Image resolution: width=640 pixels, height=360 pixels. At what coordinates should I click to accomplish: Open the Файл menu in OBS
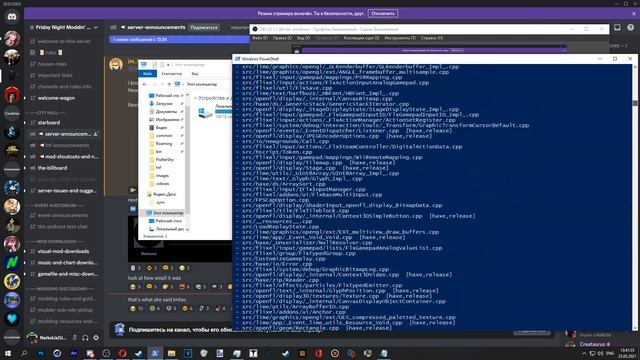coord(260,38)
